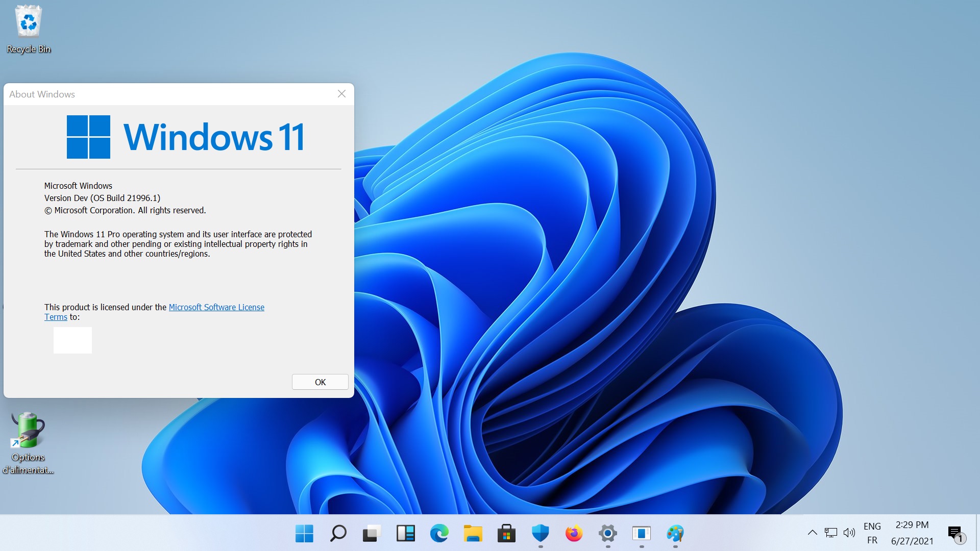Open the Widgets panel
The image size is (980, 551).
coord(405,534)
